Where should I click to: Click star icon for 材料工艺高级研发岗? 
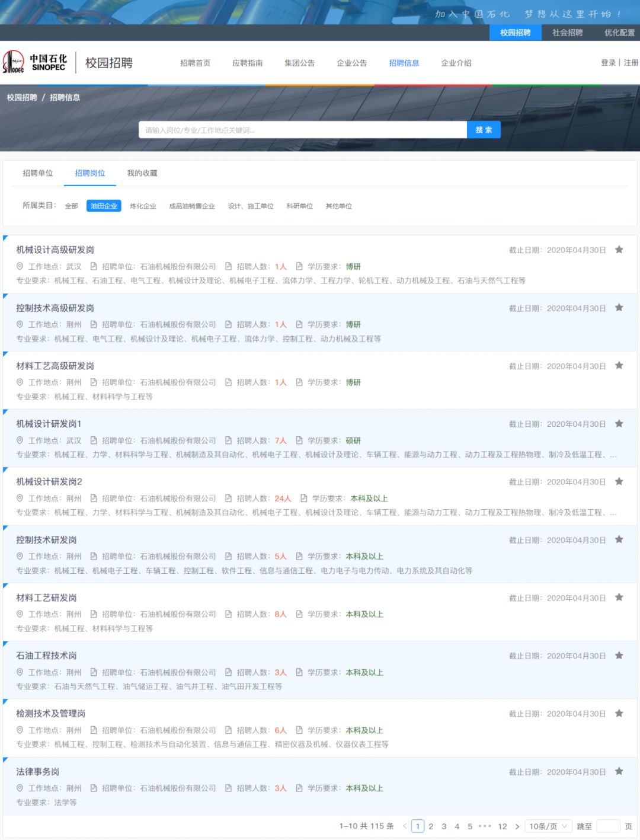pyautogui.click(x=619, y=366)
